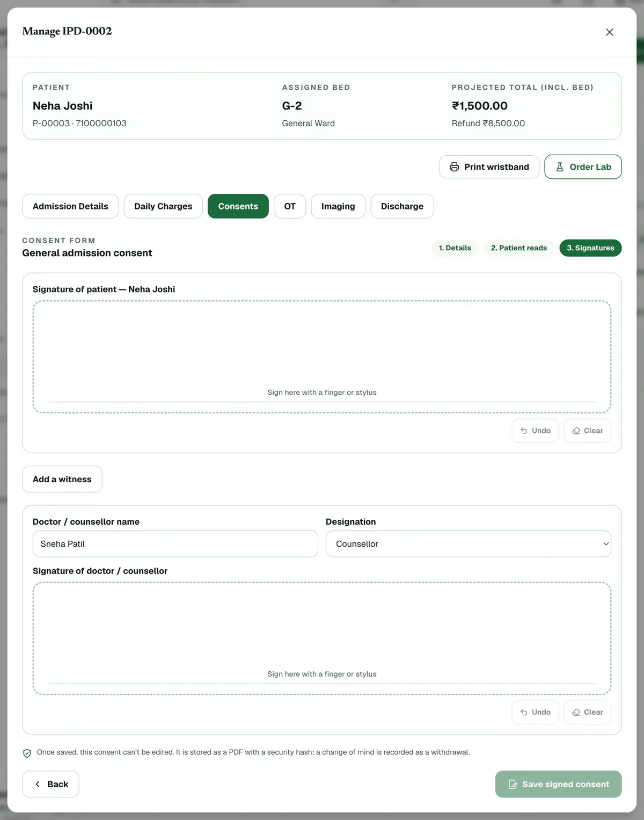This screenshot has width=644, height=820.
Task: Click the assigned bed G-2
Action: click(292, 106)
